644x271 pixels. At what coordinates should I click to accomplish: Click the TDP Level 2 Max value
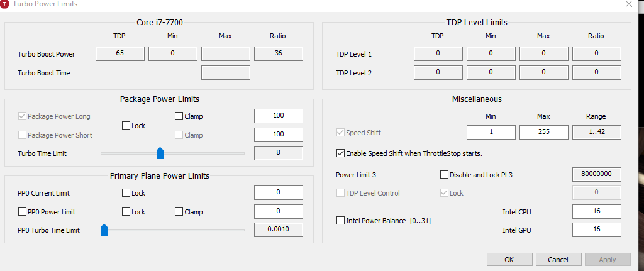[543, 73]
